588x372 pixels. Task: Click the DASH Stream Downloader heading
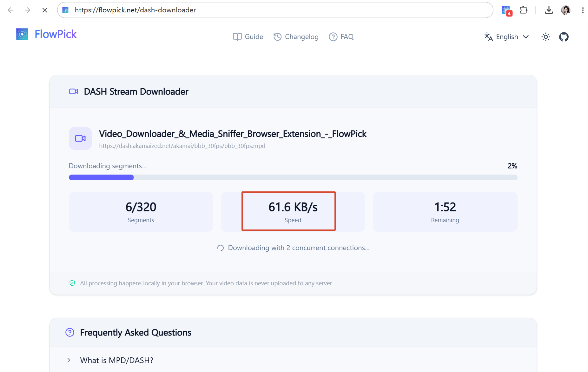click(x=136, y=91)
